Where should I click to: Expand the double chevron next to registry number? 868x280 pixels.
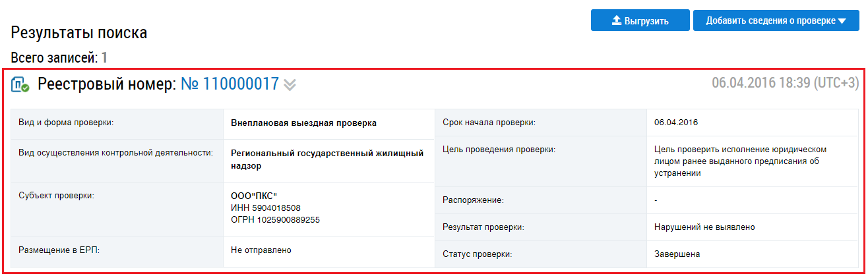click(x=290, y=84)
